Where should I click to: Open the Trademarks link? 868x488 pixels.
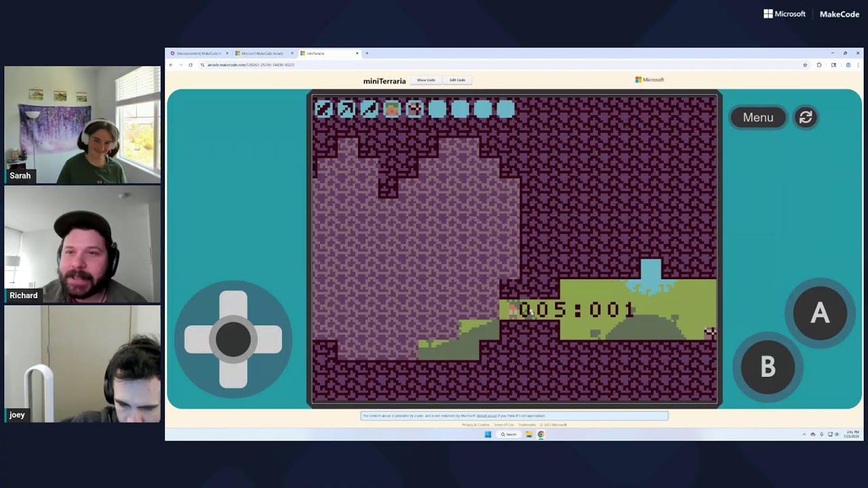point(527,425)
